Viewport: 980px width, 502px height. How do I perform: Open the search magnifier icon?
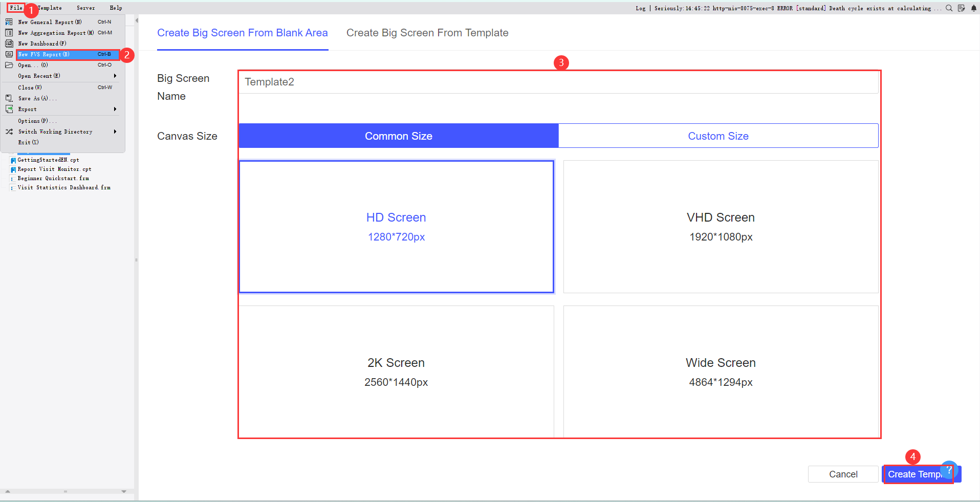[x=949, y=8]
